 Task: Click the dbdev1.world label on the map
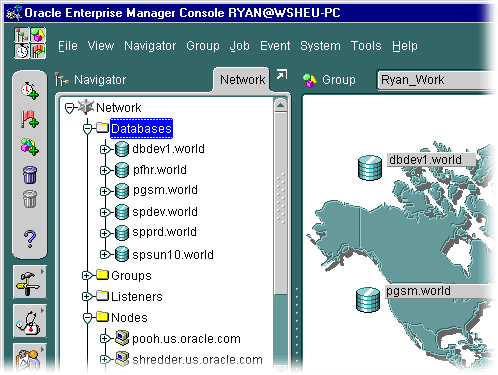[x=431, y=160]
